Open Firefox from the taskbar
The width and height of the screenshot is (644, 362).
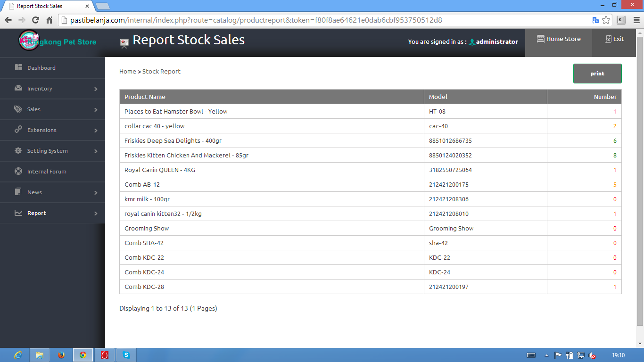click(x=61, y=355)
